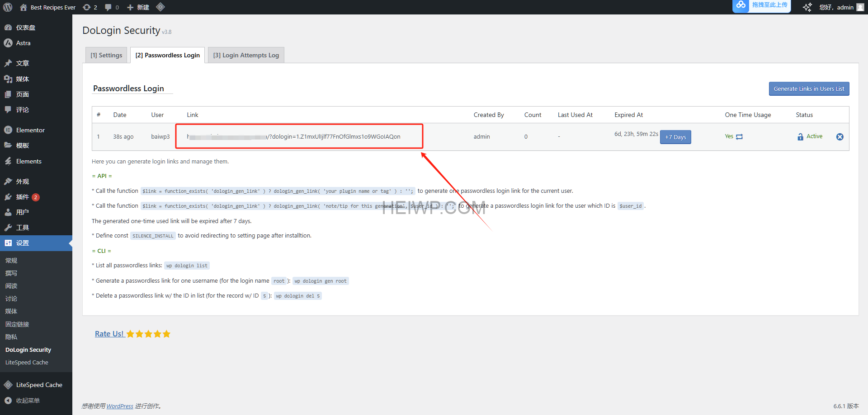This screenshot has height=415, width=868.
Task: Click the plugins update badge showing 2
Action: click(36, 197)
